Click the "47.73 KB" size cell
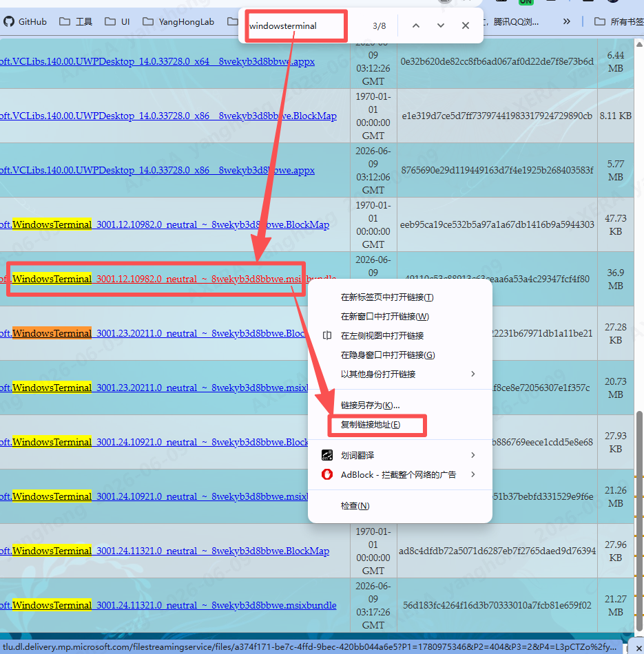This screenshot has height=654, width=644. (616, 224)
